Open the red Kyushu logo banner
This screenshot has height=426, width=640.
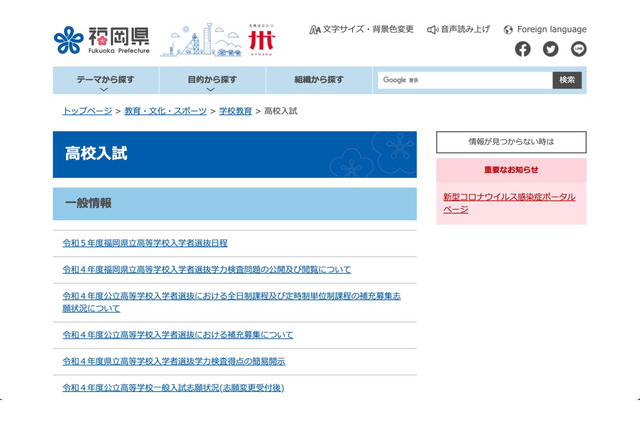pyautogui.click(x=261, y=40)
